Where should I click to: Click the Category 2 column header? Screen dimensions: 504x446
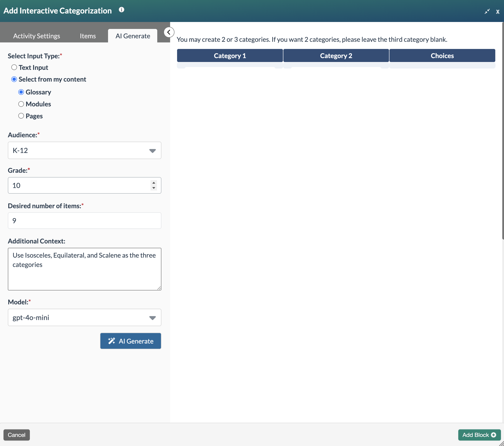[x=336, y=56]
